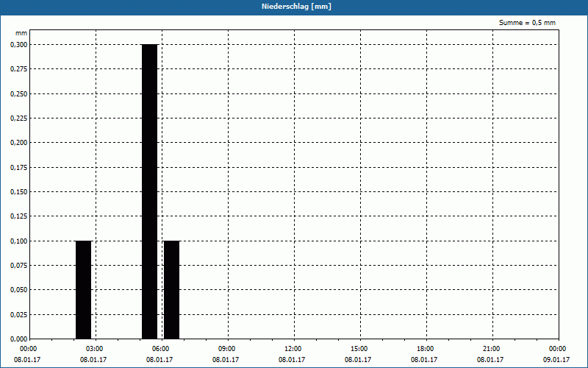The height and width of the screenshot is (368, 588).
Task: Click the 15:00 time axis label
Action: coord(359,349)
